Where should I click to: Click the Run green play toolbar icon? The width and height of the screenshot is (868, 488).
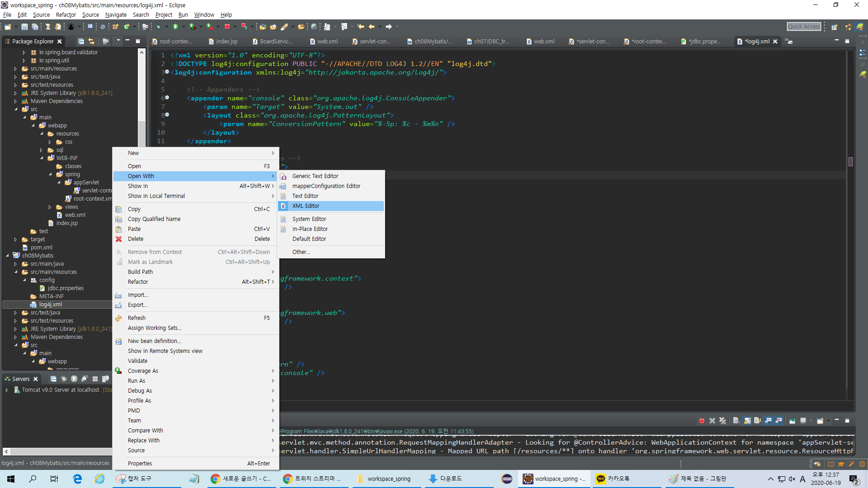(x=175, y=27)
